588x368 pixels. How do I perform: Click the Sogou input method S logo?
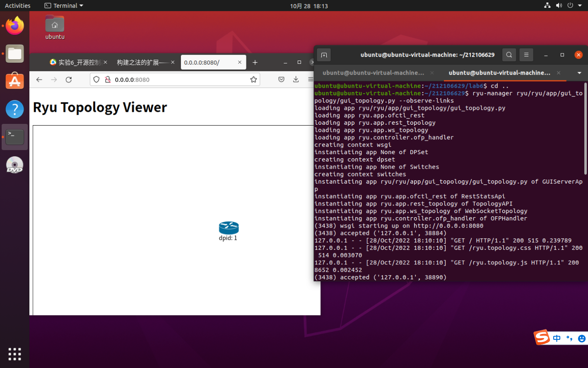[x=542, y=337]
